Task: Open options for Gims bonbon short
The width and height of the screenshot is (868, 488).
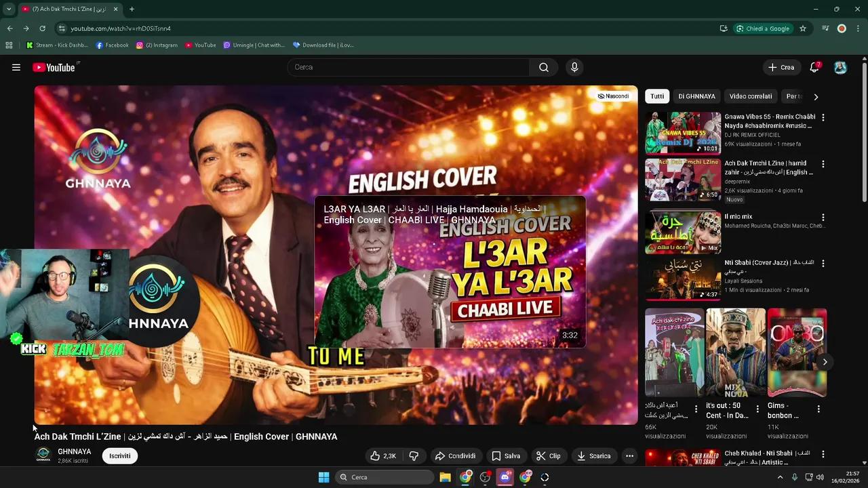Action: (818, 409)
